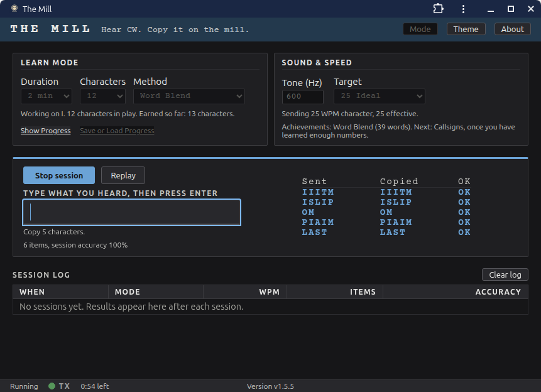Open the About page
The image size is (541, 392).
click(512, 29)
